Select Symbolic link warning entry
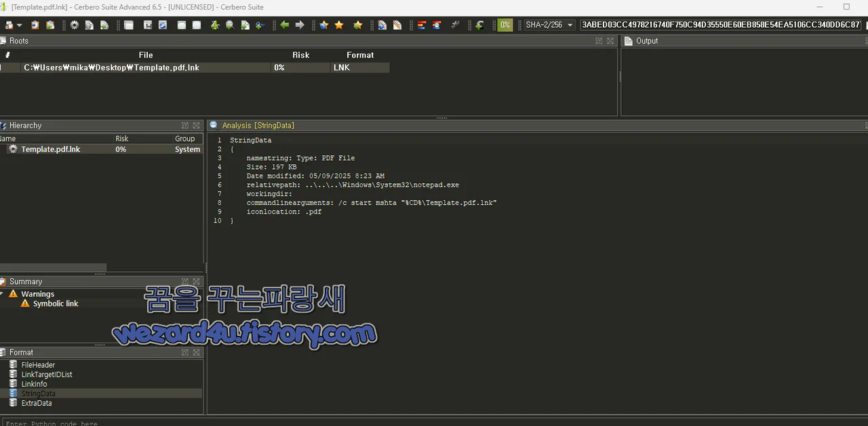 pyautogui.click(x=56, y=303)
